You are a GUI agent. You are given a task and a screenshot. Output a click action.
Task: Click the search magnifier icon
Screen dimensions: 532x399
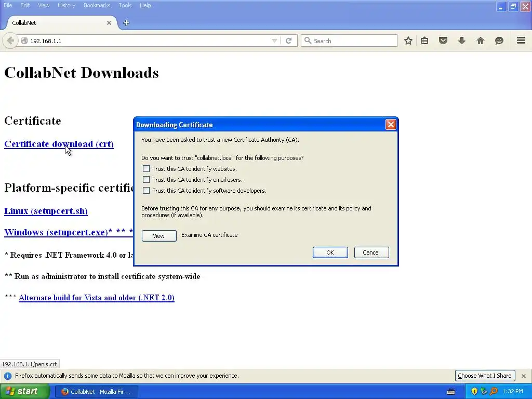(x=308, y=41)
